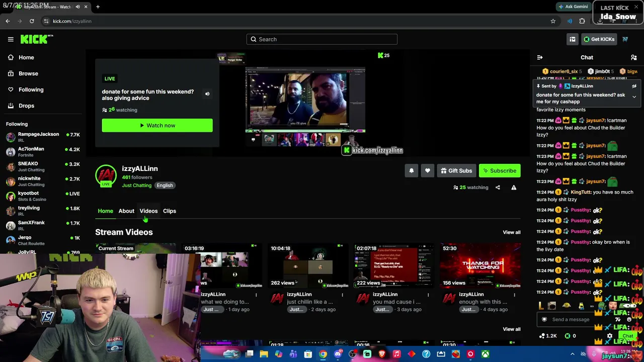
Task: Open Following in the sidebar
Action: (x=31, y=89)
